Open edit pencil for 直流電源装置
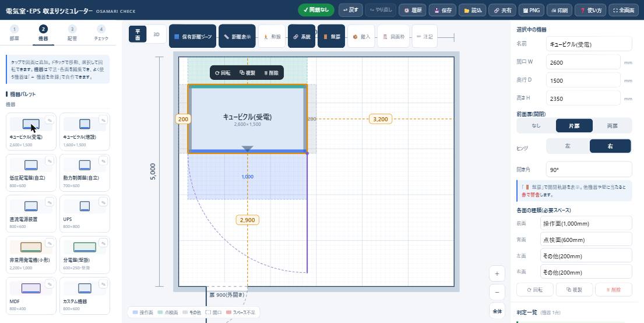The width and height of the screenshot is (644, 323). click(50, 202)
